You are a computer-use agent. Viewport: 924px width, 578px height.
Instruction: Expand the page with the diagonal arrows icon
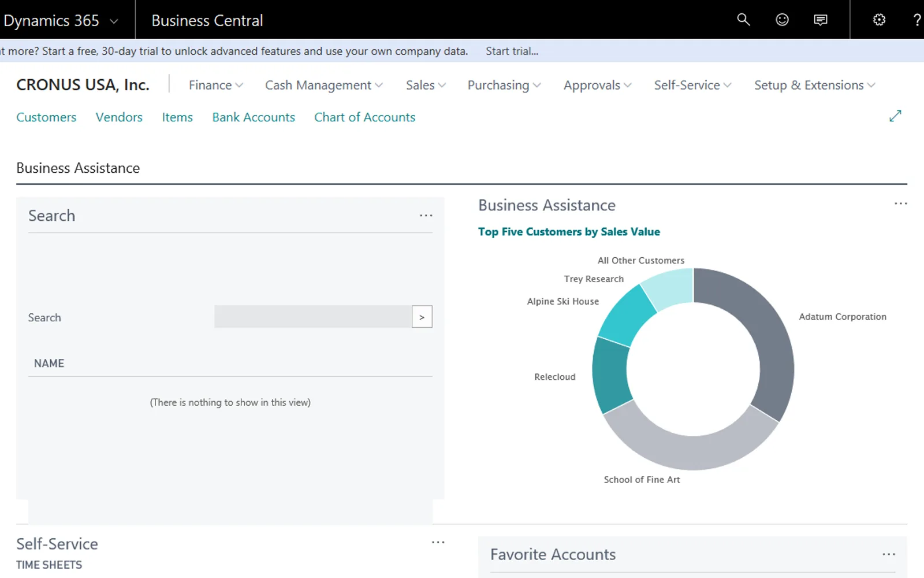pos(895,116)
